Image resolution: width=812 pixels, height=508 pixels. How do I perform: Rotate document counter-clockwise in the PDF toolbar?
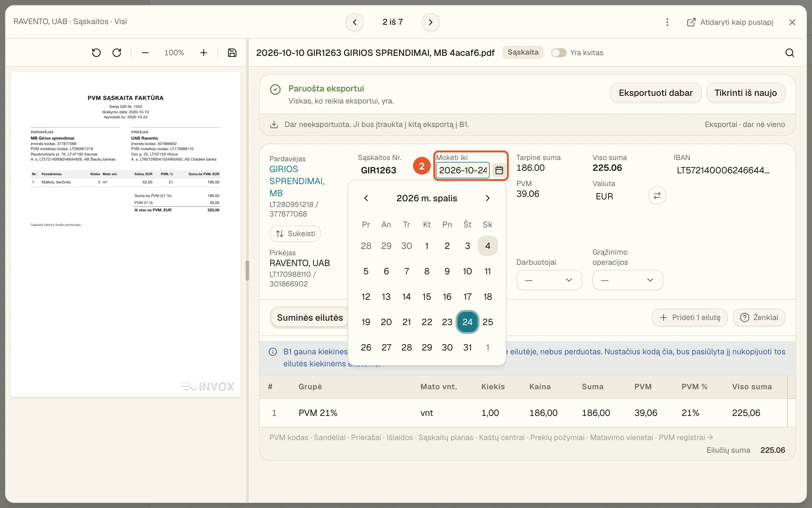coord(96,53)
